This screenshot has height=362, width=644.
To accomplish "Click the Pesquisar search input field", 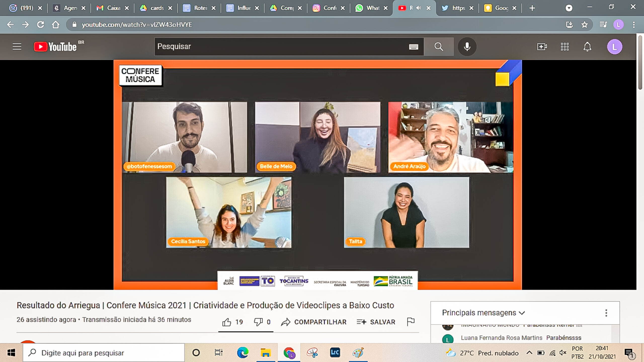I will coord(277,47).
